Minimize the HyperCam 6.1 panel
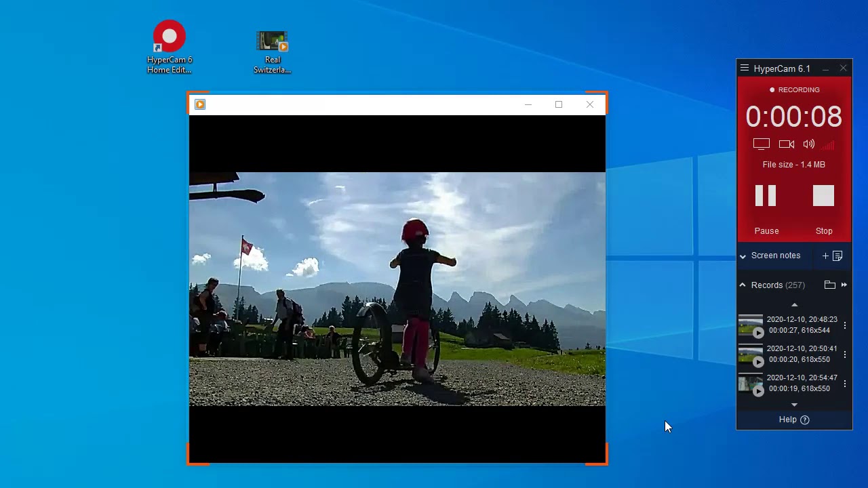Screen dimensions: 868x488 (825, 68)
